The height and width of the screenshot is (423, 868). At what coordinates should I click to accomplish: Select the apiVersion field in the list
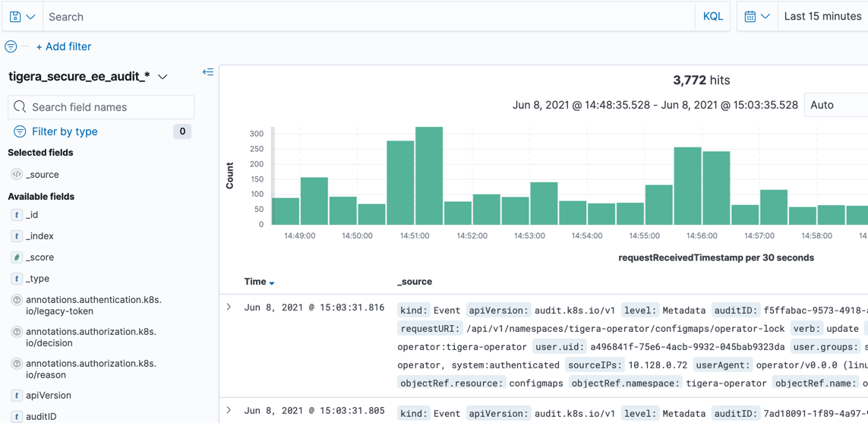tap(49, 396)
